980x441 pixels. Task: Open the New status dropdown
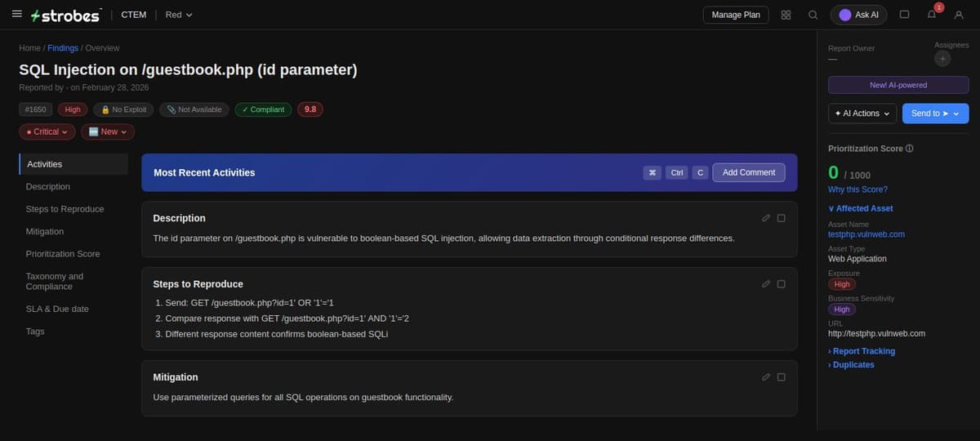(x=108, y=131)
